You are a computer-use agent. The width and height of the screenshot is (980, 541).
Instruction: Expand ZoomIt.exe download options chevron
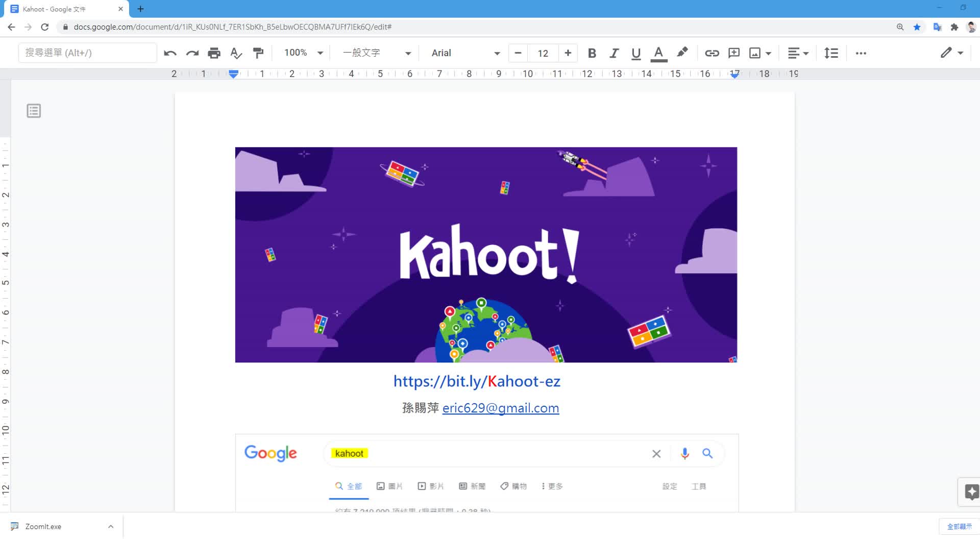[x=111, y=526]
